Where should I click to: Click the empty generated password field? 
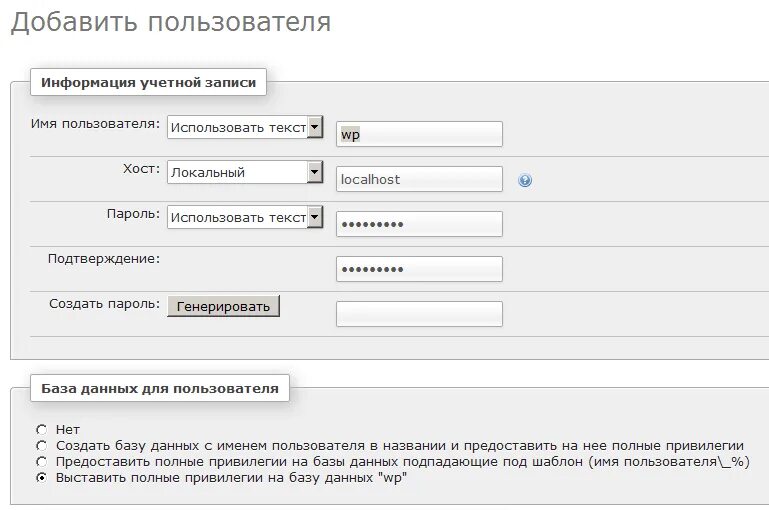coord(419,314)
